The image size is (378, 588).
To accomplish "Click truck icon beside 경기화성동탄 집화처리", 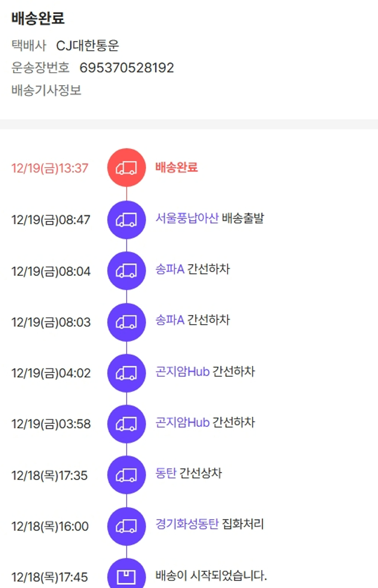I will click(127, 527).
